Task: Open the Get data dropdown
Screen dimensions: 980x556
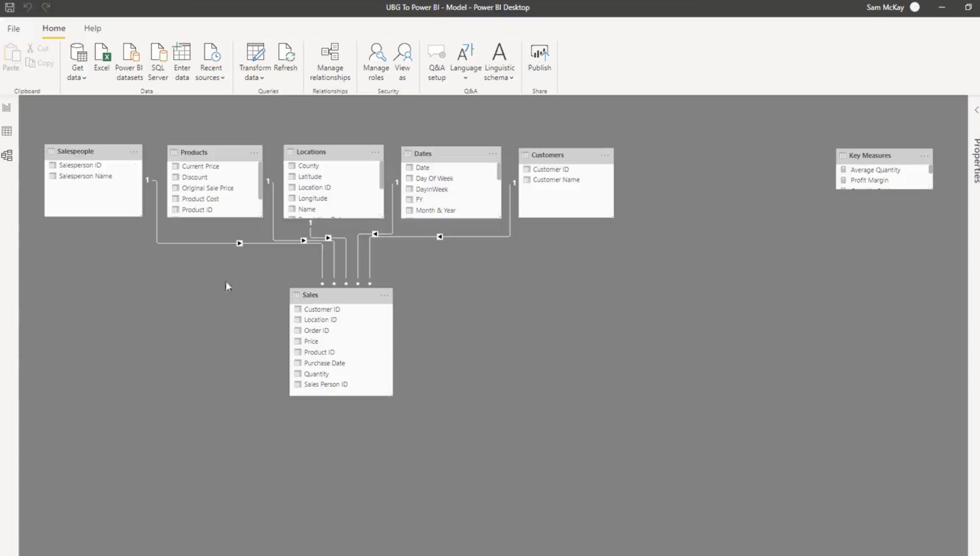Action: point(77,62)
